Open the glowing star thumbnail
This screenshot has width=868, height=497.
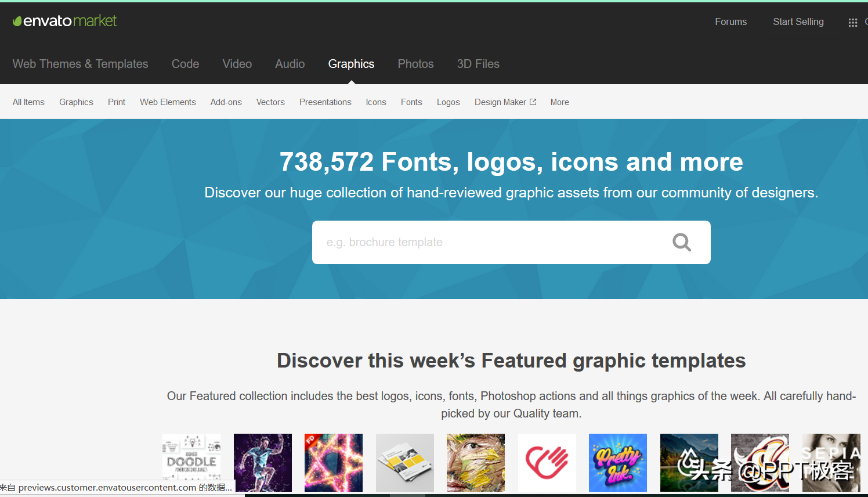[334, 463]
